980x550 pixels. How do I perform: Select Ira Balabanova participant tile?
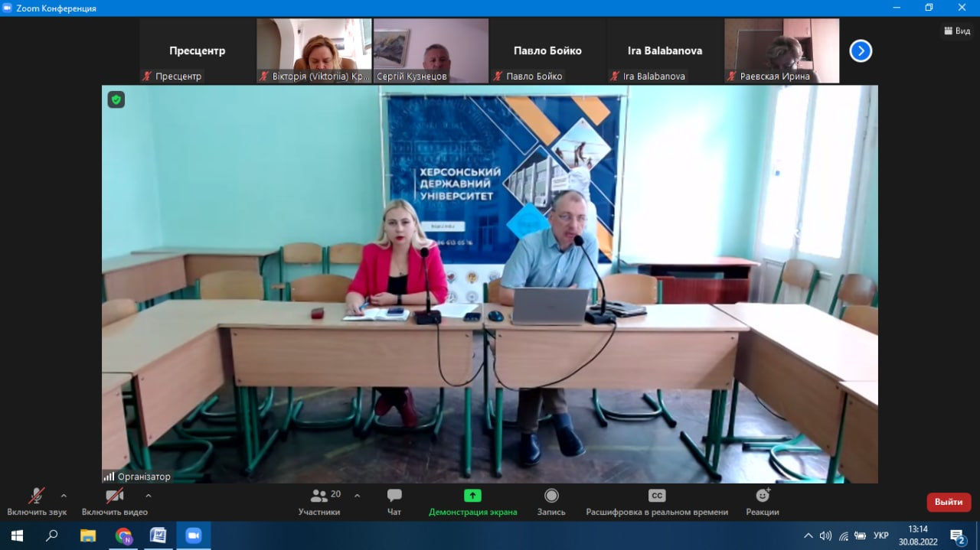665,50
